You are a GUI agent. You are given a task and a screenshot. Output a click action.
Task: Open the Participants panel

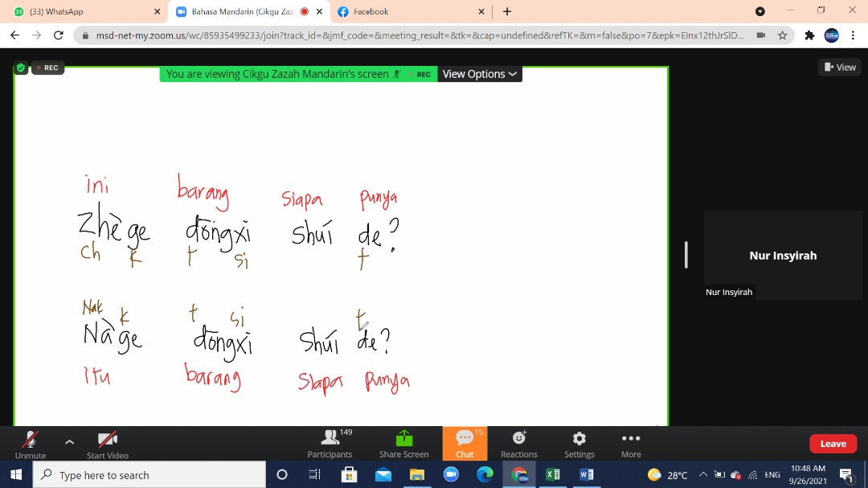(x=330, y=438)
